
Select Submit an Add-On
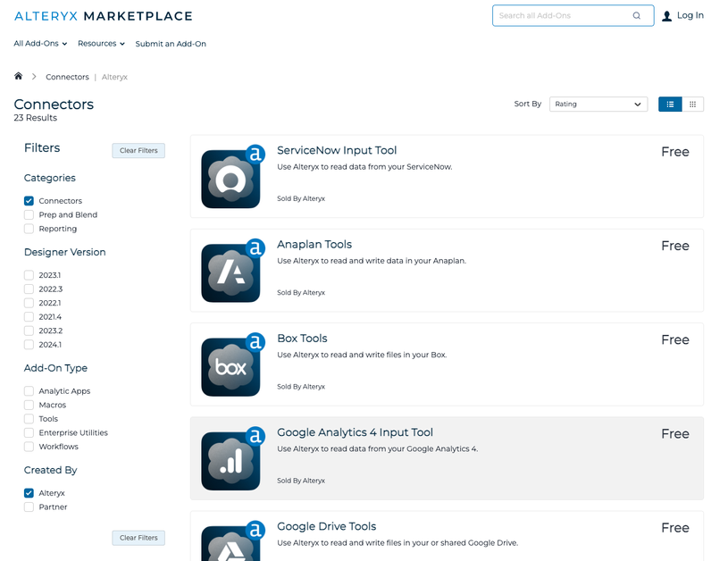(x=171, y=43)
